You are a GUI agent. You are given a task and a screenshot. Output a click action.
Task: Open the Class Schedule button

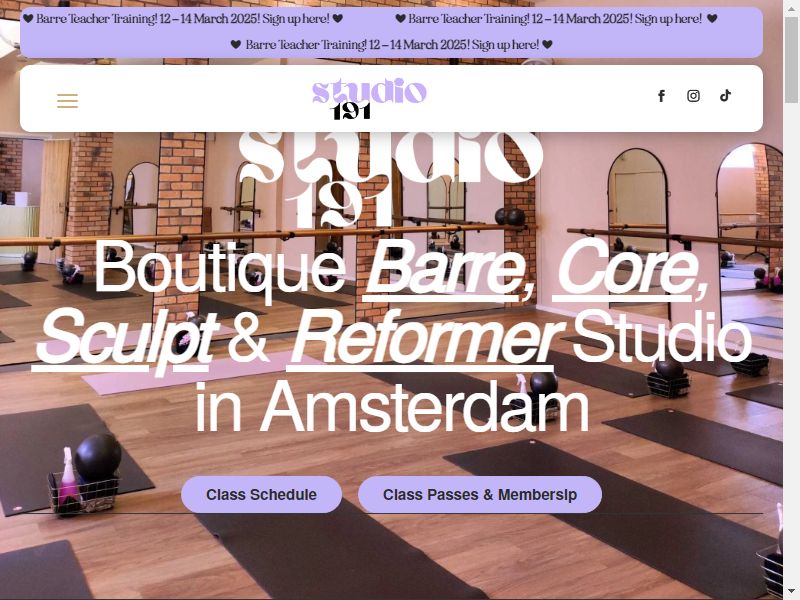(x=261, y=494)
